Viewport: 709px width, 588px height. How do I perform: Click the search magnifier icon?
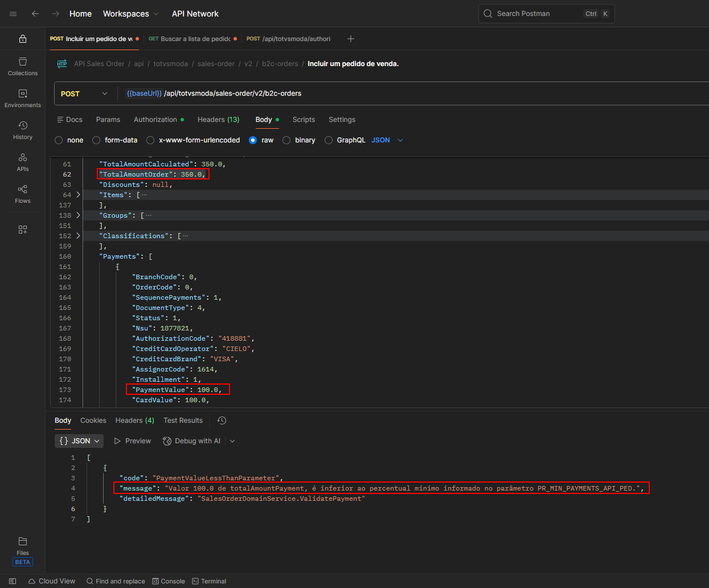(488, 14)
